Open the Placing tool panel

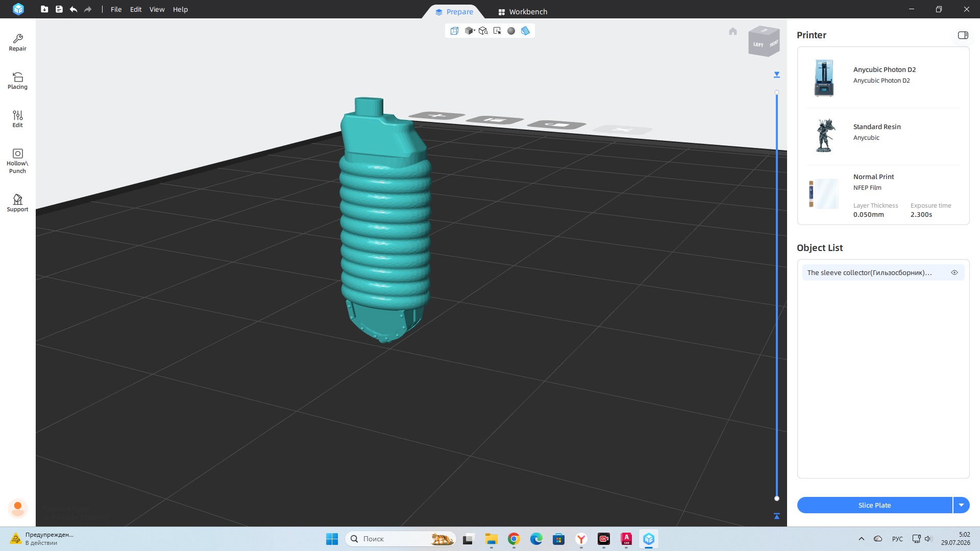pyautogui.click(x=17, y=81)
